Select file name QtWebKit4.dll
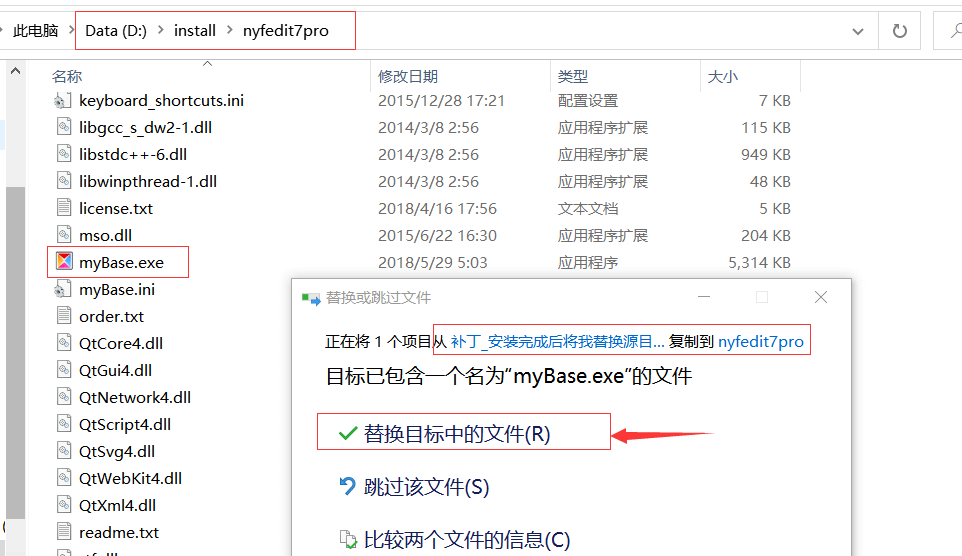Viewport: 962px width, 556px height. pos(131,479)
